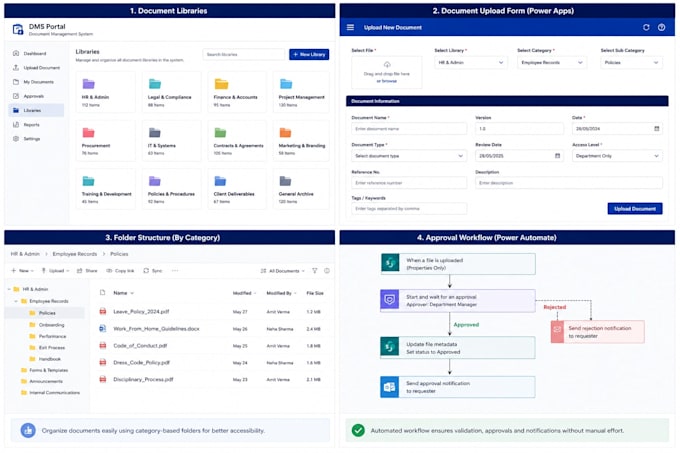Open the New dropdown in folder toolbar

21,270
